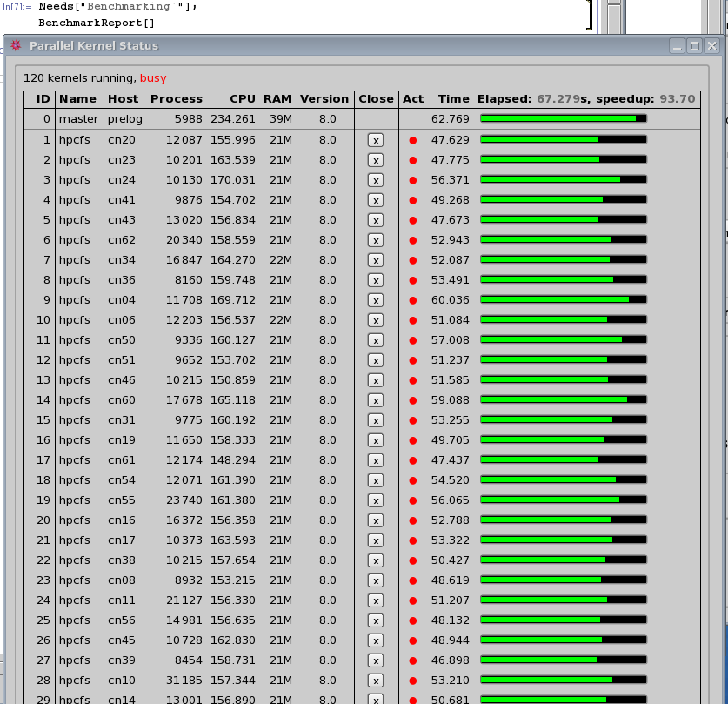Open the Parallel Kernel Status title bar icon
Viewport: 728px width, 704px height.
pyautogui.click(x=16, y=45)
